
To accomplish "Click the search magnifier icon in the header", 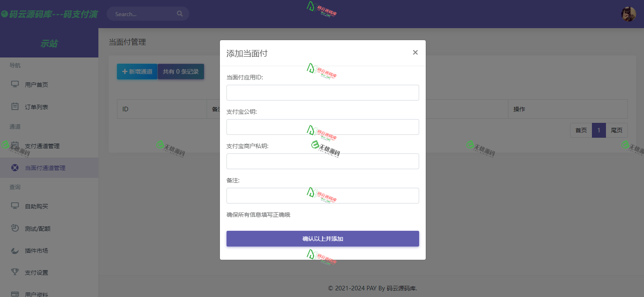I will coord(180,13).
